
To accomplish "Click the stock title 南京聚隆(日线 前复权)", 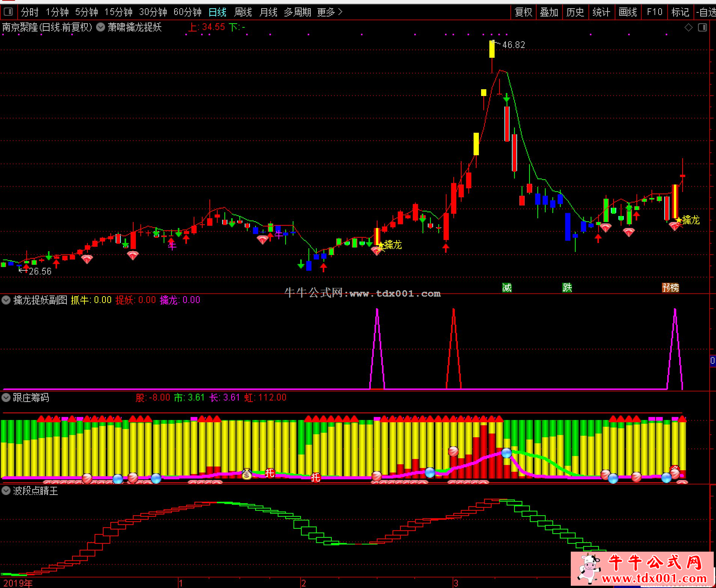I will click(x=47, y=27).
